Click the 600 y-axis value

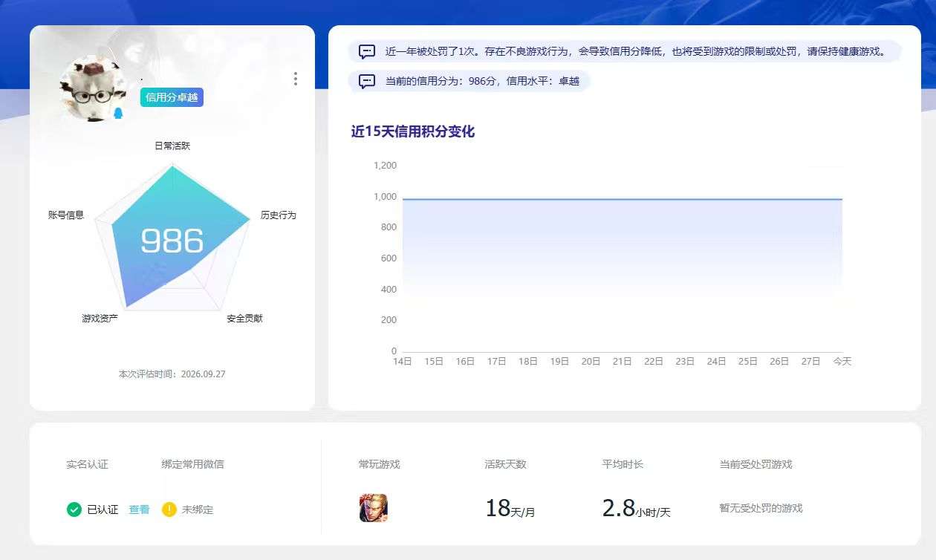389,258
